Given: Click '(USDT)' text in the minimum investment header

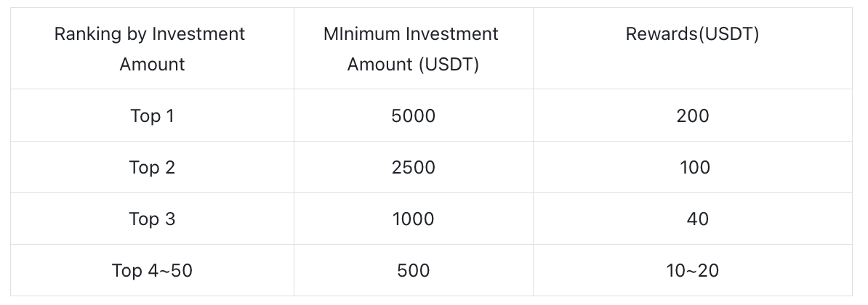Looking at the screenshot, I should [x=449, y=64].
